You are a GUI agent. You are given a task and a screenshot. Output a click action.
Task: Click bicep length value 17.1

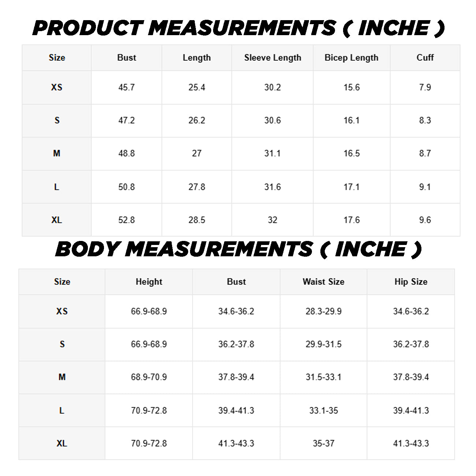coord(351,187)
